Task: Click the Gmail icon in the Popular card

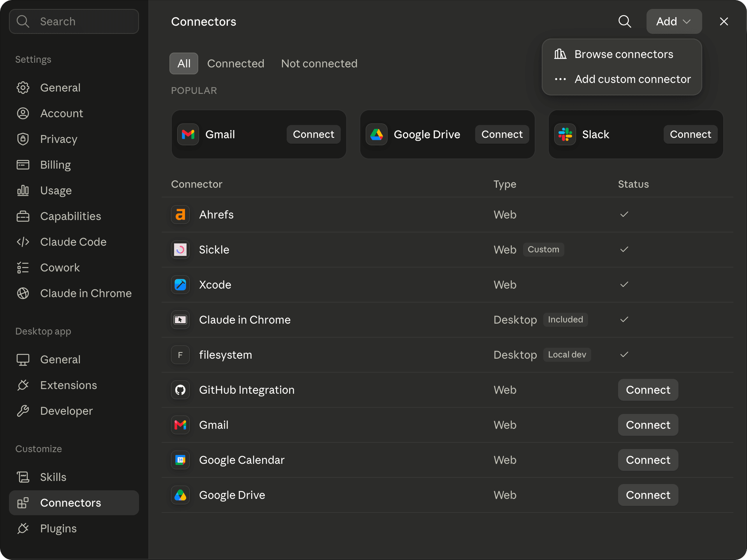Action: pos(188,134)
